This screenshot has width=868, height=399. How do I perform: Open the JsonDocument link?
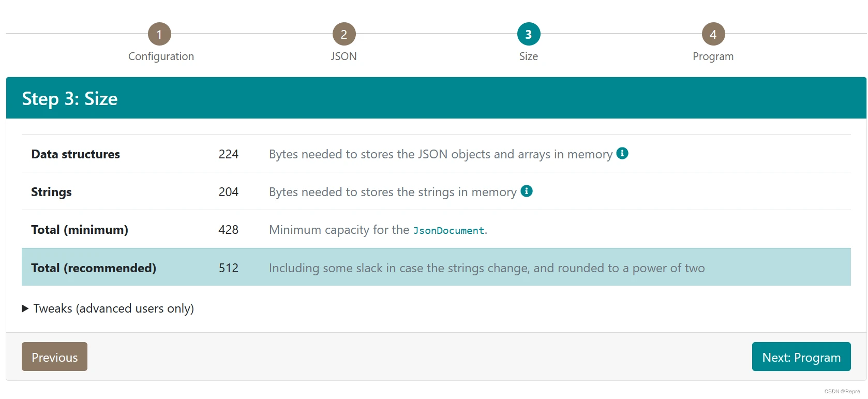coord(448,230)
